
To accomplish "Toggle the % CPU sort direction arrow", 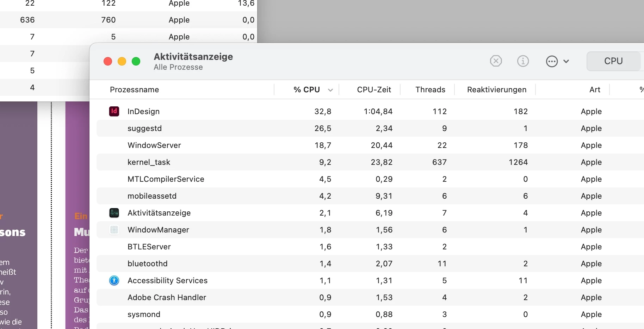I will [x=330, y=90].
